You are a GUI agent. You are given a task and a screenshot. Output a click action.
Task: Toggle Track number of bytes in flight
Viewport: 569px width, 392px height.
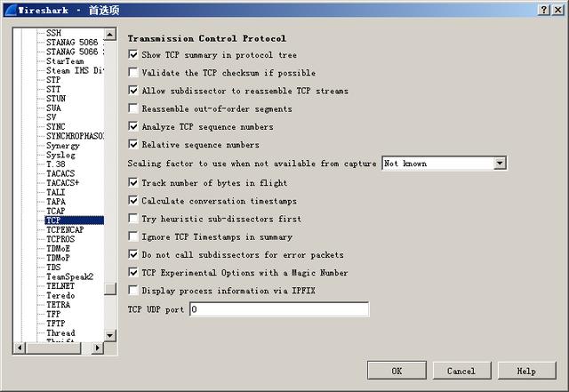[x=133, y=182]
